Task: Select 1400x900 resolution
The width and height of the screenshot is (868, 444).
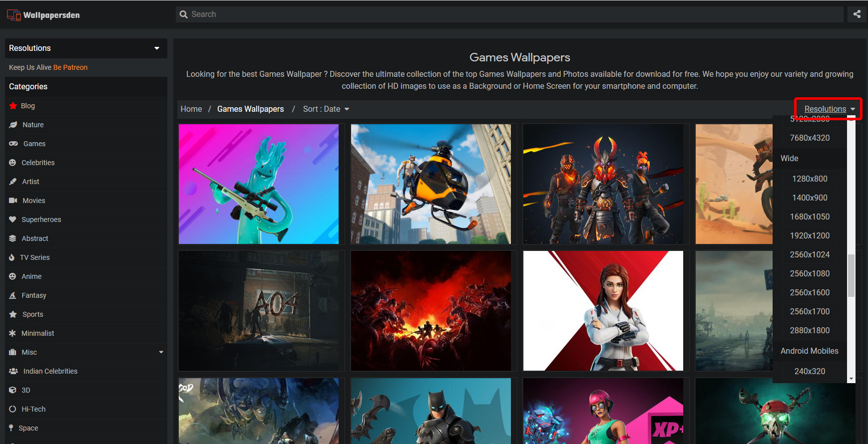Action: tap(810, 198)
